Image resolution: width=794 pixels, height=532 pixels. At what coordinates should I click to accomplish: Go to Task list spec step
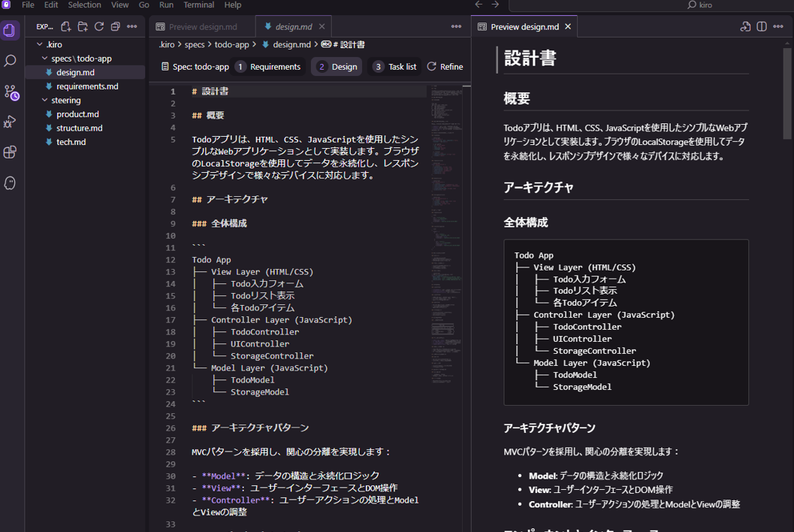(395, 67)
